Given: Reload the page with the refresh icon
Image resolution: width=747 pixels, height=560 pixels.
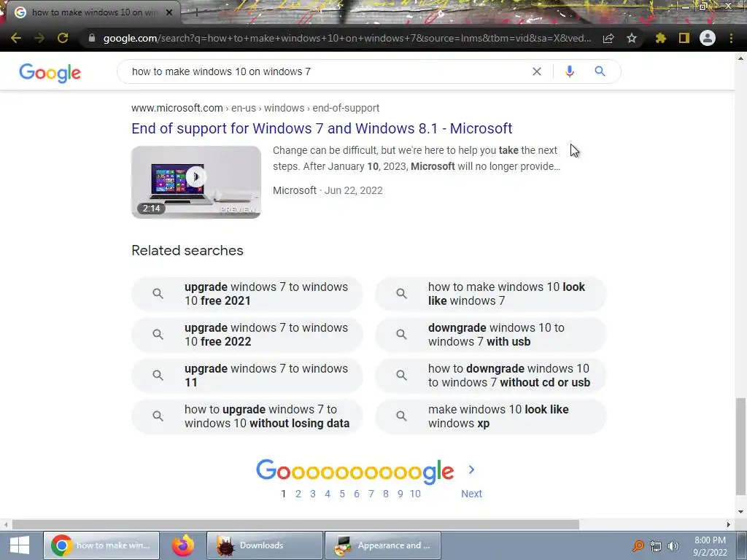Looking at the screenshot, I should pos(63,38).
